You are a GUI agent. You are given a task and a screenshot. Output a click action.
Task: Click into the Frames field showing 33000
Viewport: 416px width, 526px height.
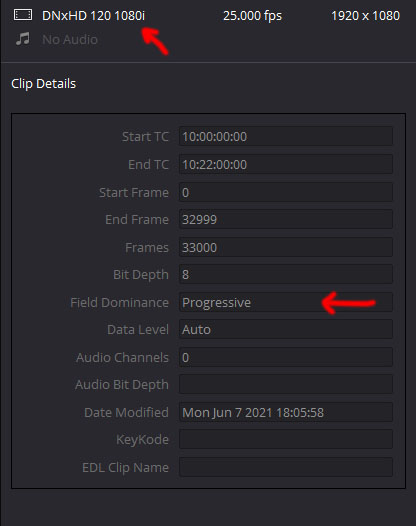coord(286,247)
